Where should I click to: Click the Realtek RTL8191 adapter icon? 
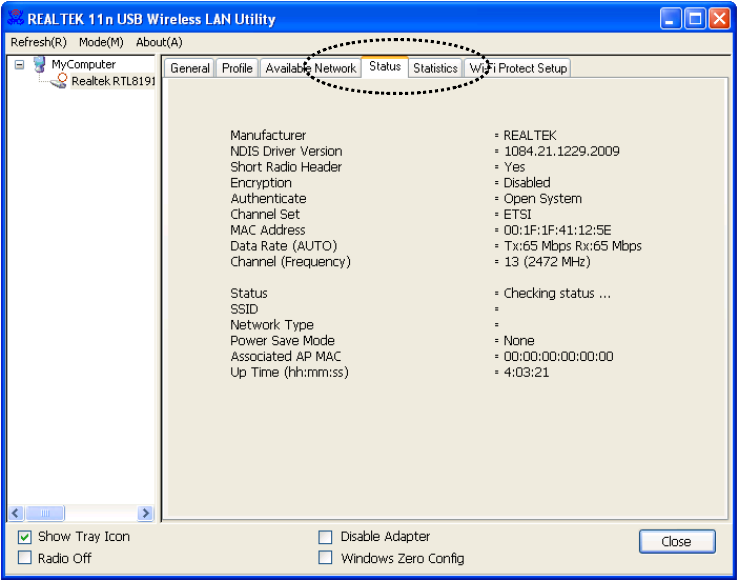point(60,81)
